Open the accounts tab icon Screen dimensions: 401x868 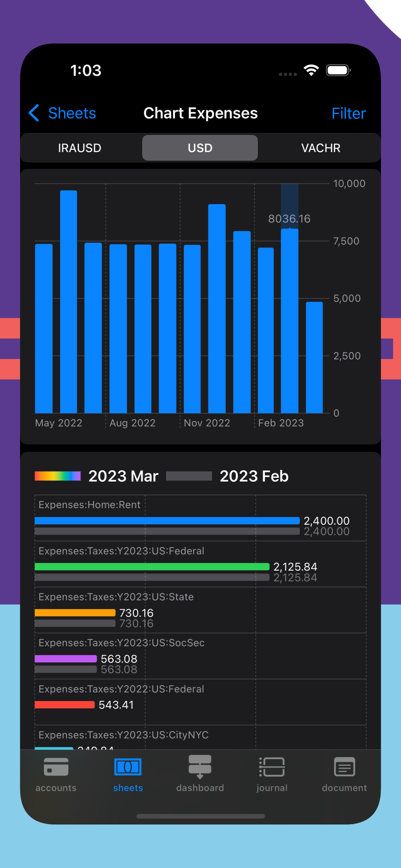pos(56,767)
